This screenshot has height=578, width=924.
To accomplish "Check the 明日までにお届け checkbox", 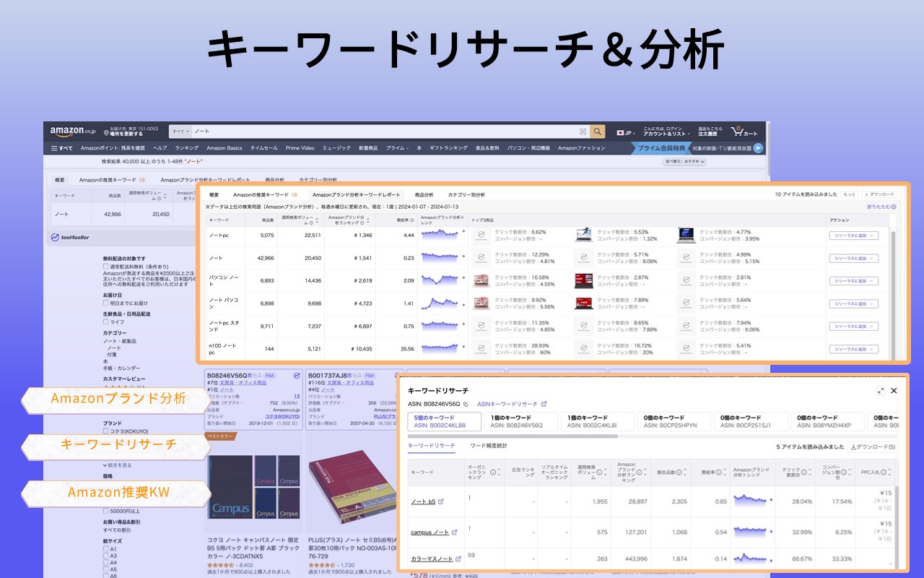I will 106,303.
